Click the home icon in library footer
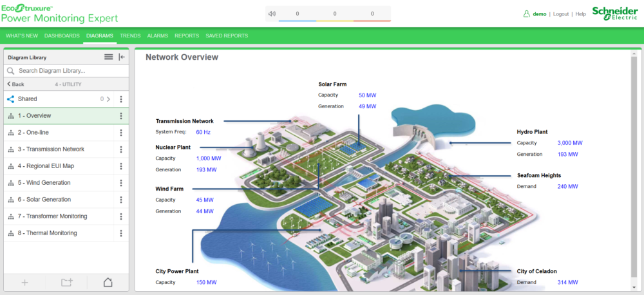This screenshot has width=644, height=295. click(108, 282)
